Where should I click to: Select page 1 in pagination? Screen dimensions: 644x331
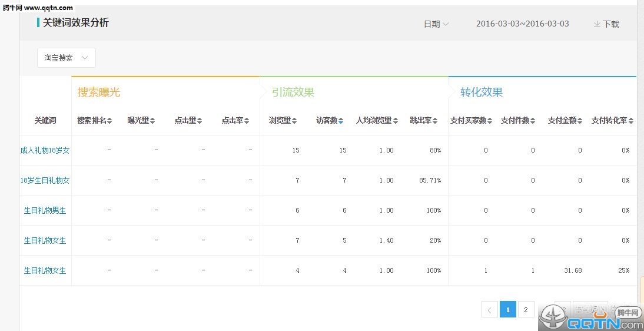coord(508,310)
